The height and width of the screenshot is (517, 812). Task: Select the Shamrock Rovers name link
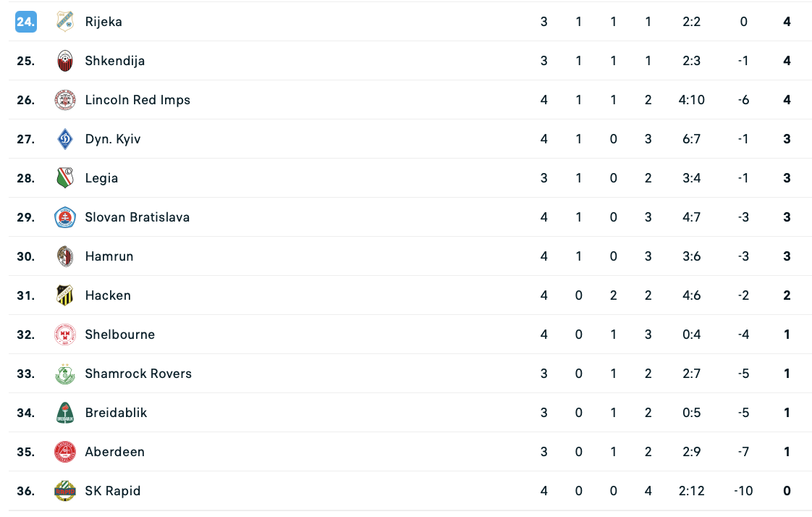138,374
